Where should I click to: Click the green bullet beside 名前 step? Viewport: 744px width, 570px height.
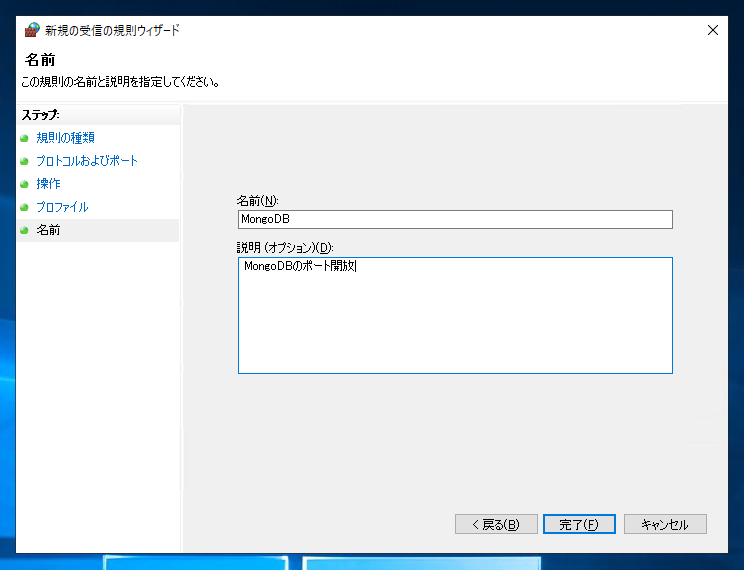tap(25, 231)
